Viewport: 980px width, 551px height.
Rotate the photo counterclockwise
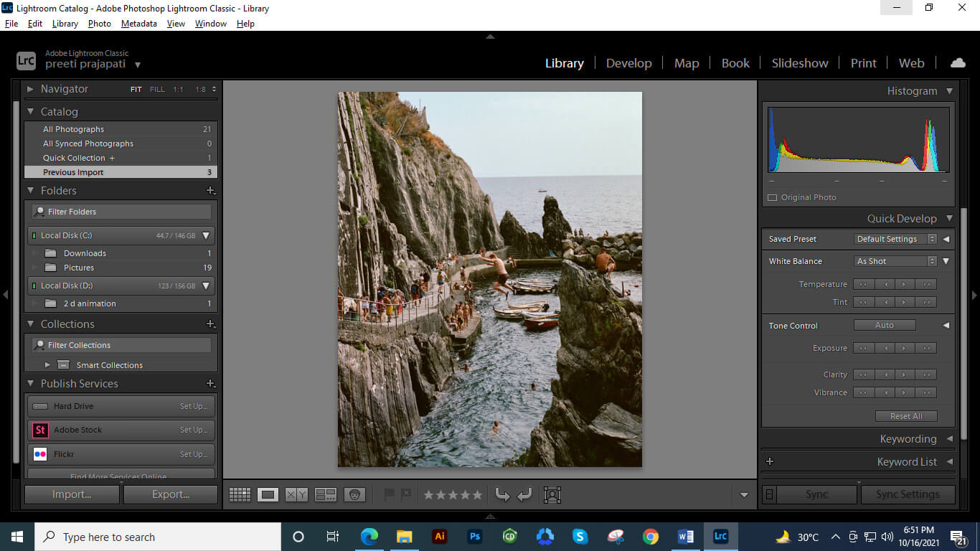pyautogui.click(x=503, y=494)
